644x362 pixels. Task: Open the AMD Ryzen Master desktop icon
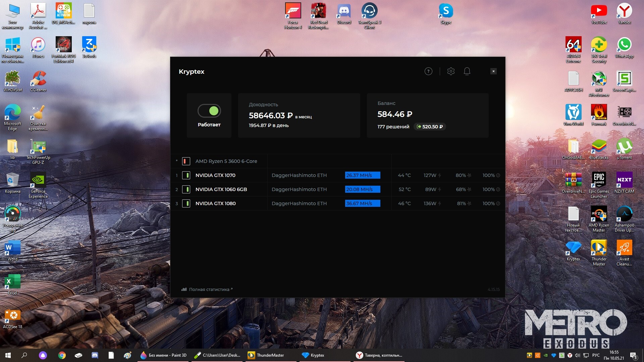[x=599, y=219]
